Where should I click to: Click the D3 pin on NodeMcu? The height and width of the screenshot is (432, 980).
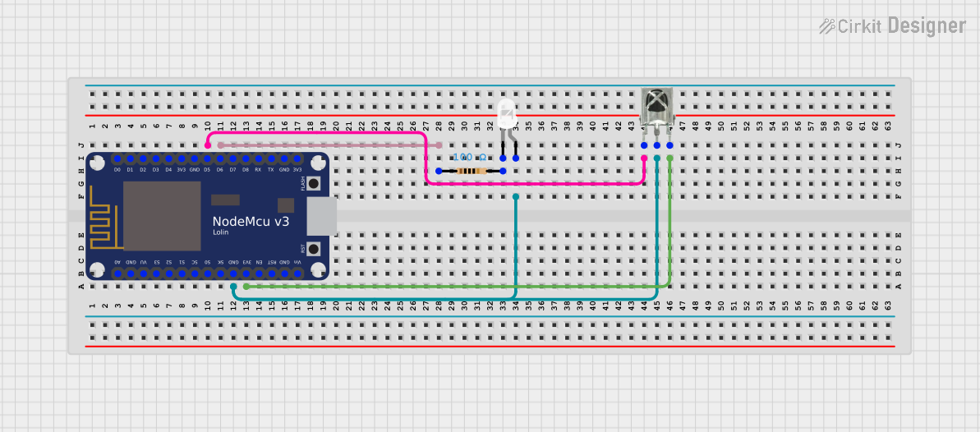(x=155, y=159)
